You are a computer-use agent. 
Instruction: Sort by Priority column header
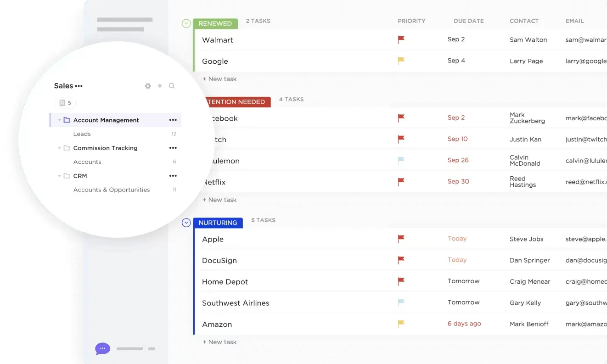tap(412, 21)
